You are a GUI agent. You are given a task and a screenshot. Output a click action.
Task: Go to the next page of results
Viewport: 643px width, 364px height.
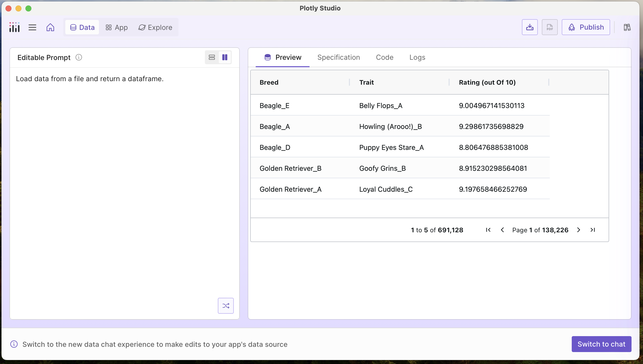click(578, 230)
